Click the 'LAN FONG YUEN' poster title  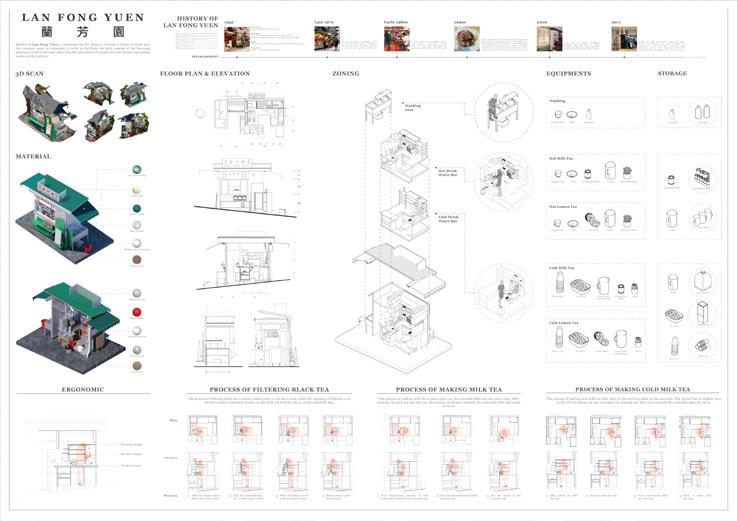[x=83, y=18]
